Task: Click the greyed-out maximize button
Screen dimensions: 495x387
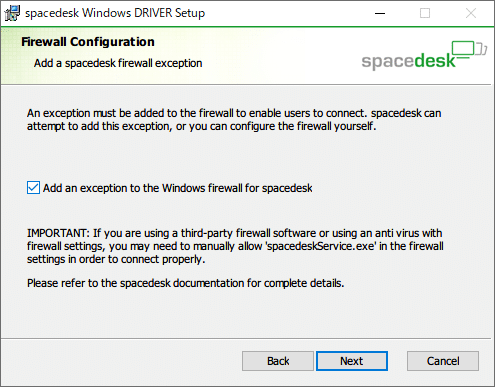Action: (425, 13)
